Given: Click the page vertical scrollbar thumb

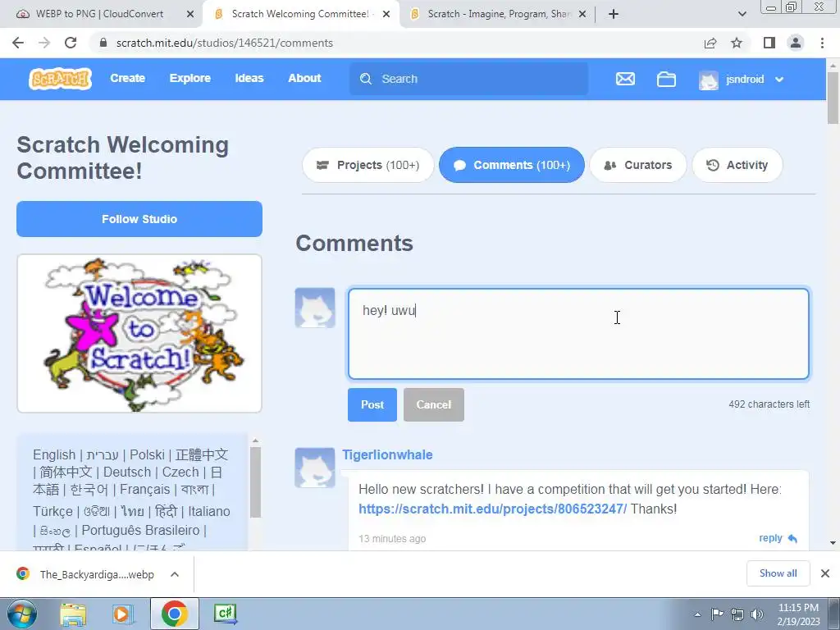Looking at the screenshot, I should tap(833, 98).
